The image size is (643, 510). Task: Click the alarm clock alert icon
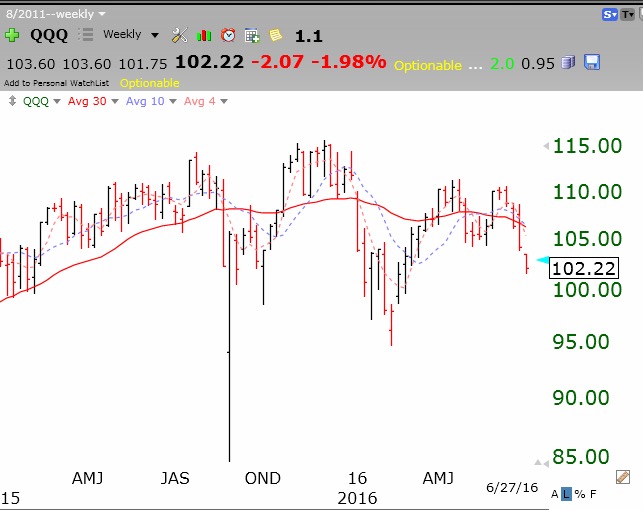point(228,35)
